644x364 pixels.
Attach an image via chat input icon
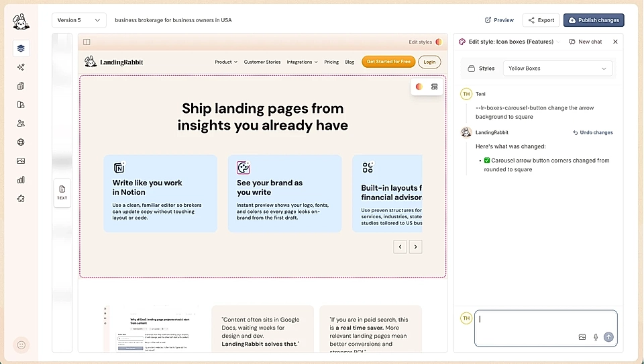tap(582, 337)
